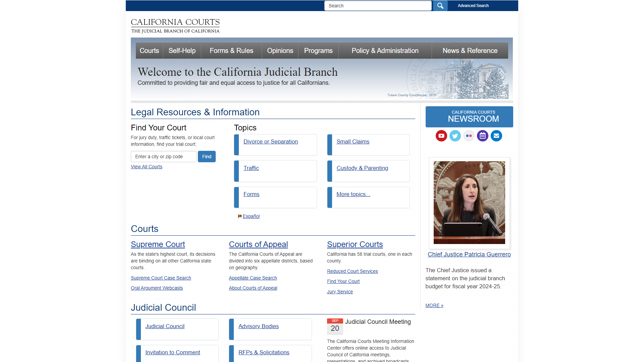Open the Custody & Parenting topic

click(x=362, y=168)
